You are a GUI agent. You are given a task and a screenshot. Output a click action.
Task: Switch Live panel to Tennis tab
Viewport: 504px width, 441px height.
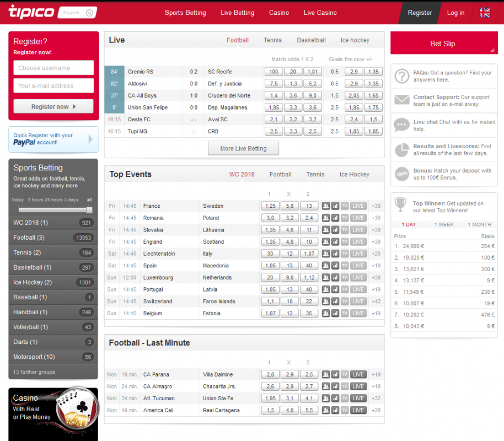coord(272,40)
